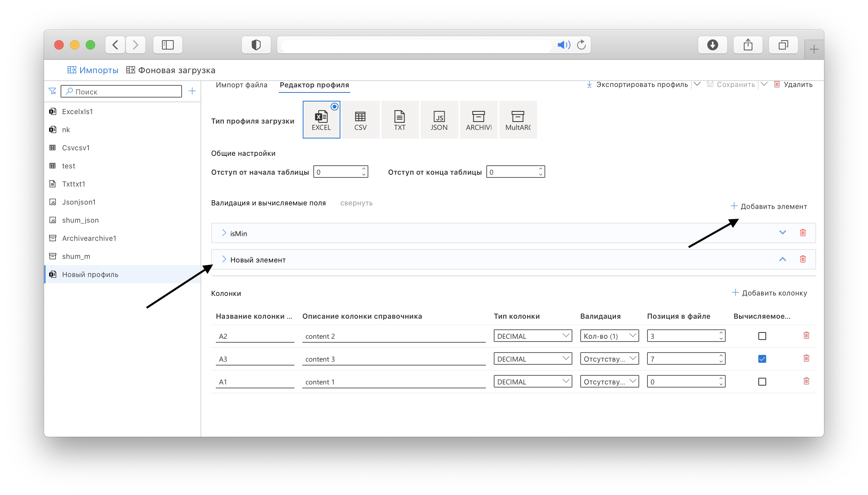The width and height of the screenshot is (868, 495).
Task: Open column type dropdown for A2
Action: point(533,336)
